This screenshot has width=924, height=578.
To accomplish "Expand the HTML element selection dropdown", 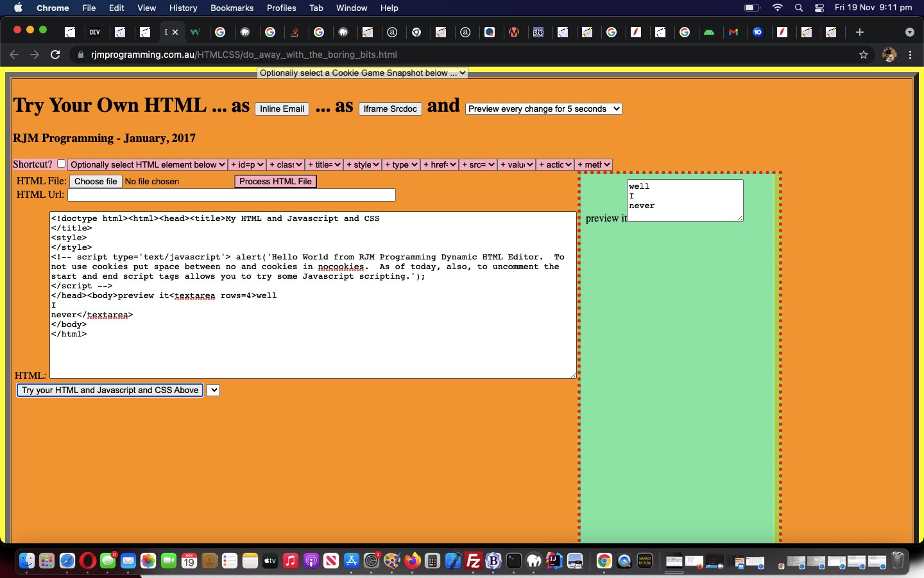I will coord(147,165).
